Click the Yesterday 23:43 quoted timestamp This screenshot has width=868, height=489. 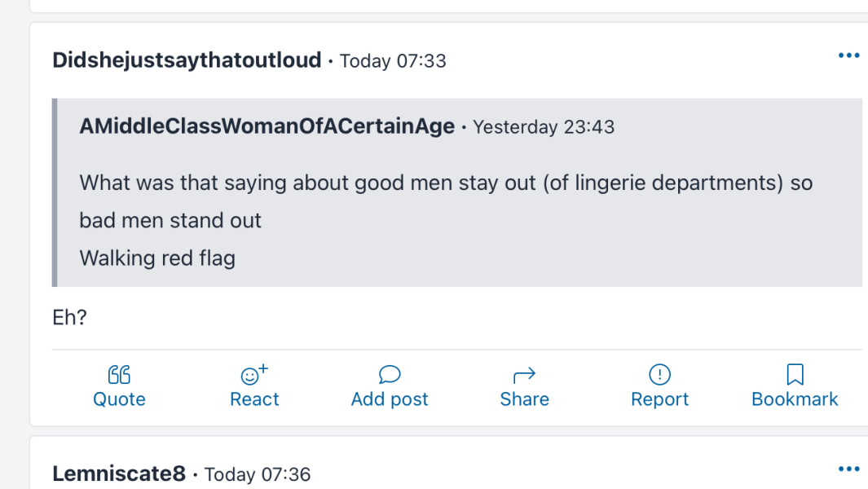point(544,128)
